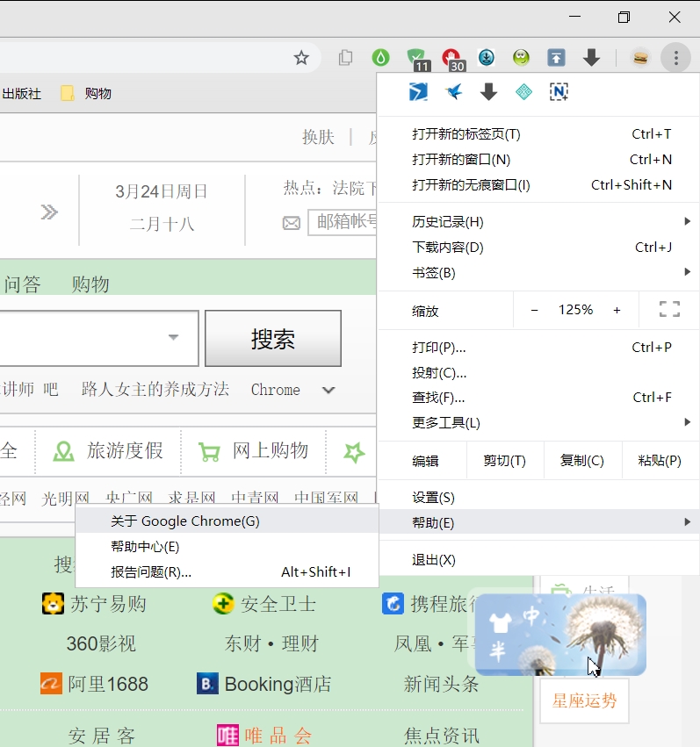Screen dimensions: 700x747
Task: Enter fullscreen mode via zoom row icon
Action: tap(669, 309)
